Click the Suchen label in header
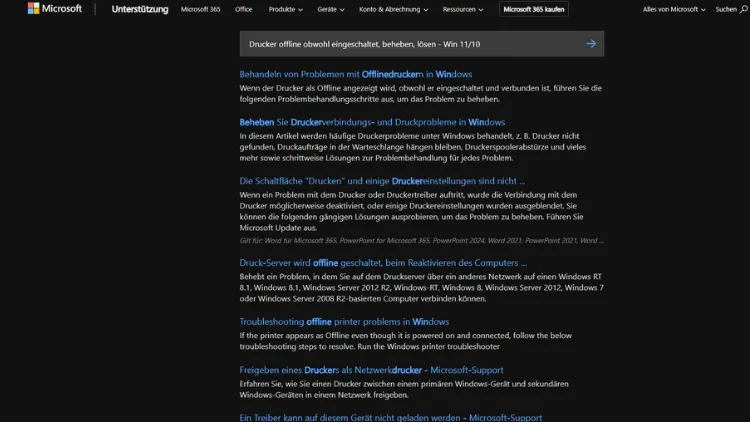This screenshot has width=750, height=422. (x=726, y=9)
